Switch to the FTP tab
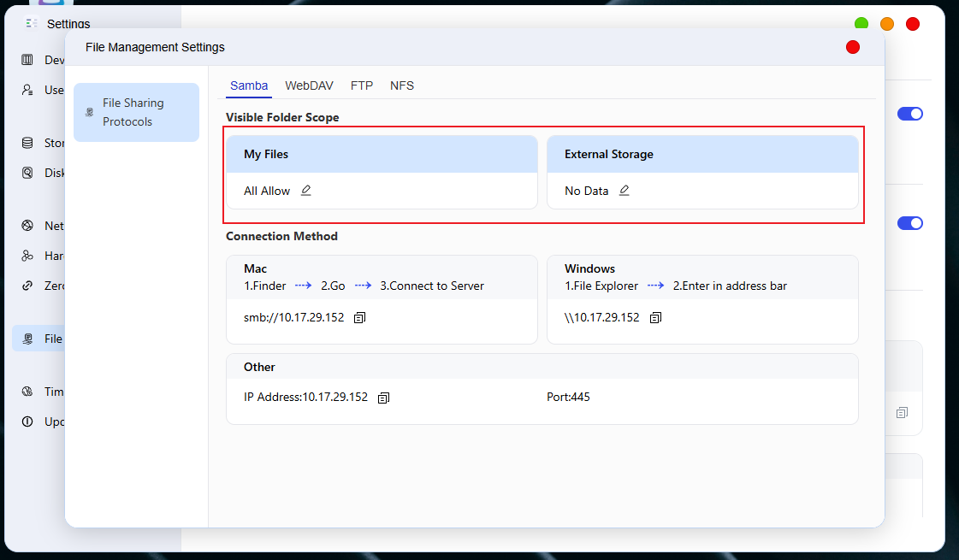959x560 pixels. coord(362,85)
